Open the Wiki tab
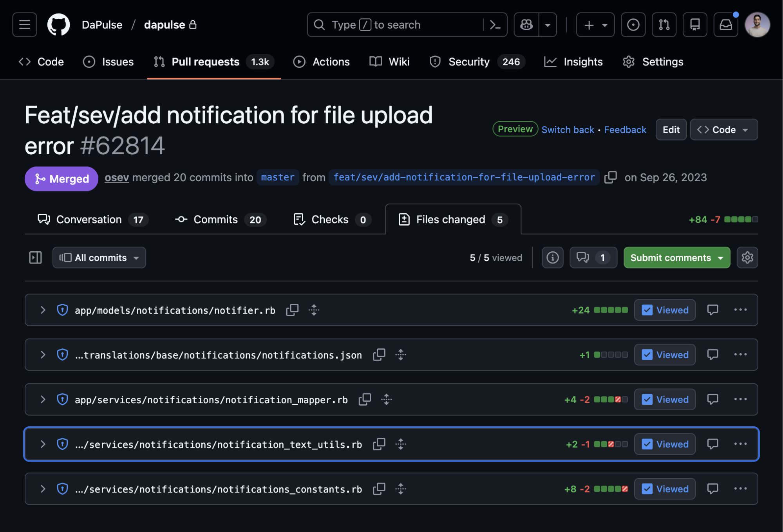783x532 pixels. pos(390,62)
